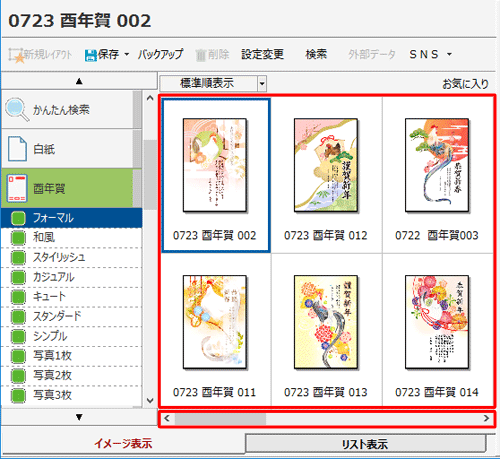
Task: Open 設定変更 in the toolbar
Action: [x=263, y=54]
